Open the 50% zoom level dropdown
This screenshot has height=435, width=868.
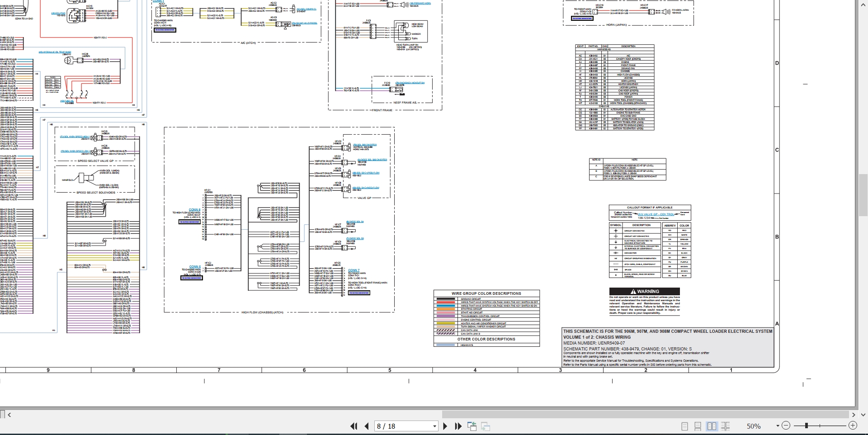coord(778,426)
